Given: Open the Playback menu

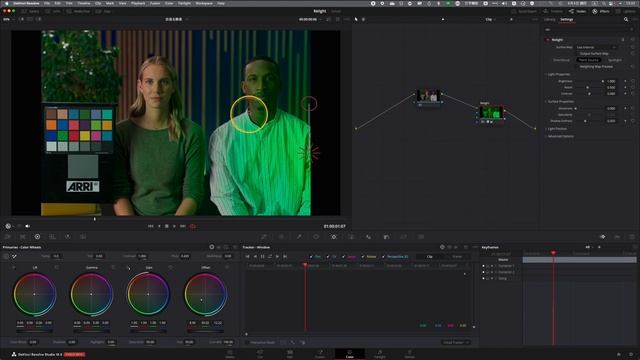Looking at the screenshot, I should click(138, 3).
